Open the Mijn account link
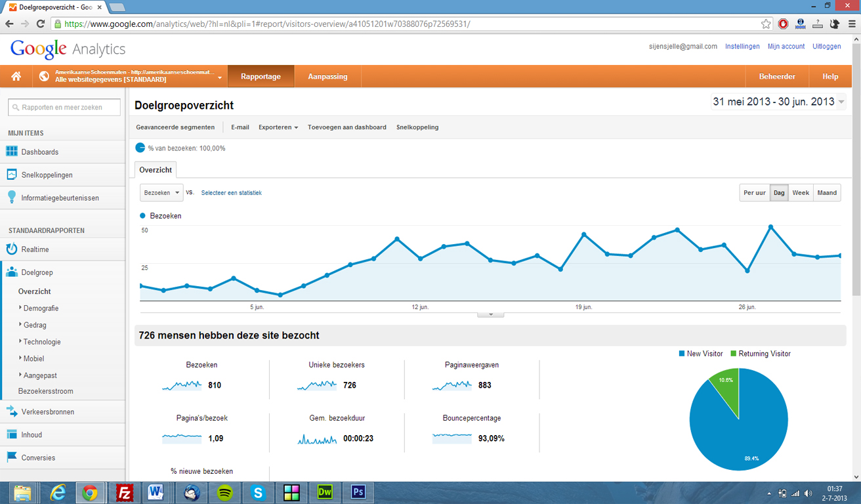Viewport: 861px width, 504px height. (786, 47)
